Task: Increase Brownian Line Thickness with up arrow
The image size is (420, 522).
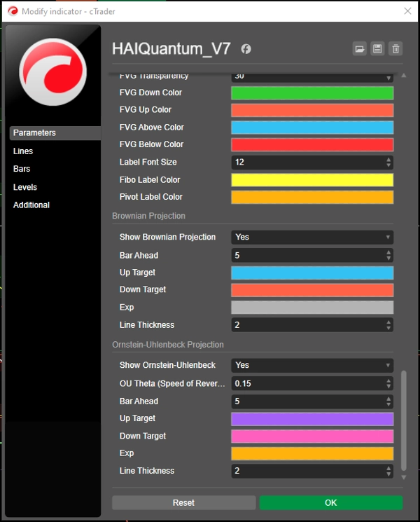Action: (x=388, y=322)
